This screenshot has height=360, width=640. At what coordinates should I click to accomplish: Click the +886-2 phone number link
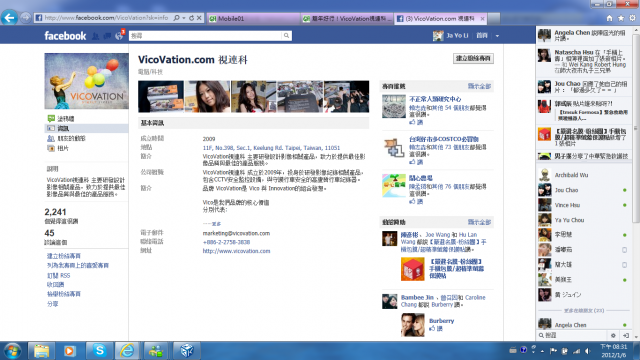(x=226, y=242)
